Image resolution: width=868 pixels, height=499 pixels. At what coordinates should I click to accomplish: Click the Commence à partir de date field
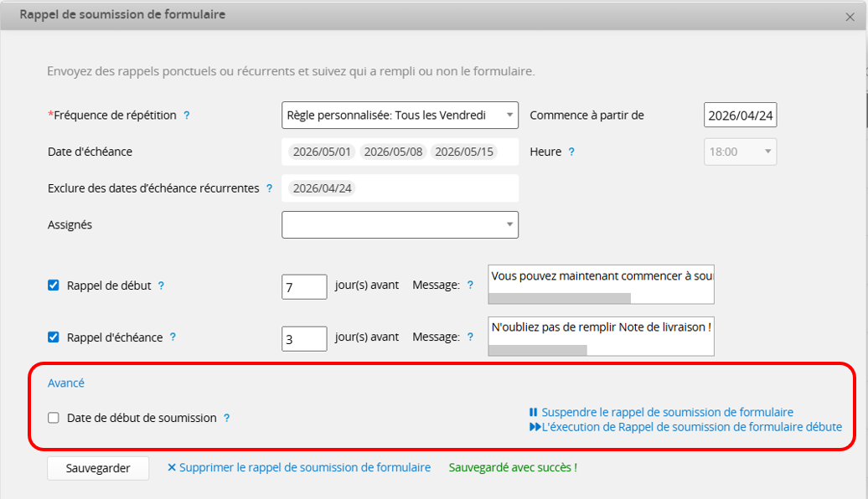tap(740, 116)
